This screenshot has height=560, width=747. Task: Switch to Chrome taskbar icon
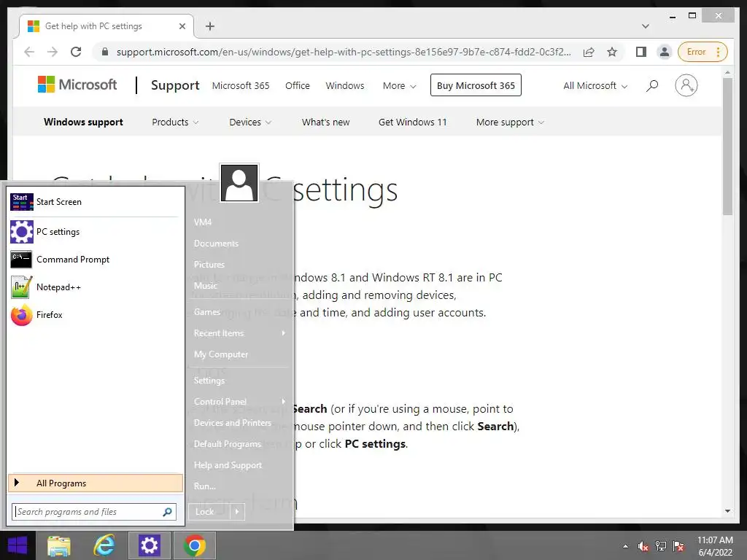click(x=194, y=545)
